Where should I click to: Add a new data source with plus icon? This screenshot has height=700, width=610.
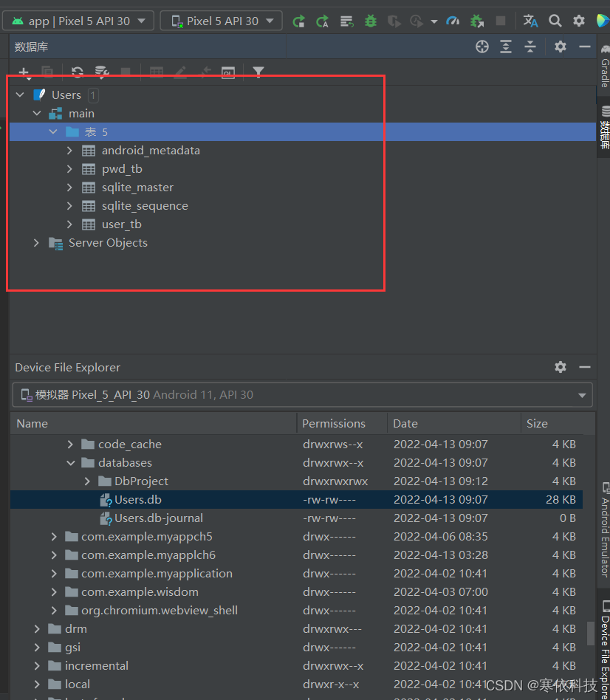(x=24, y=72)
